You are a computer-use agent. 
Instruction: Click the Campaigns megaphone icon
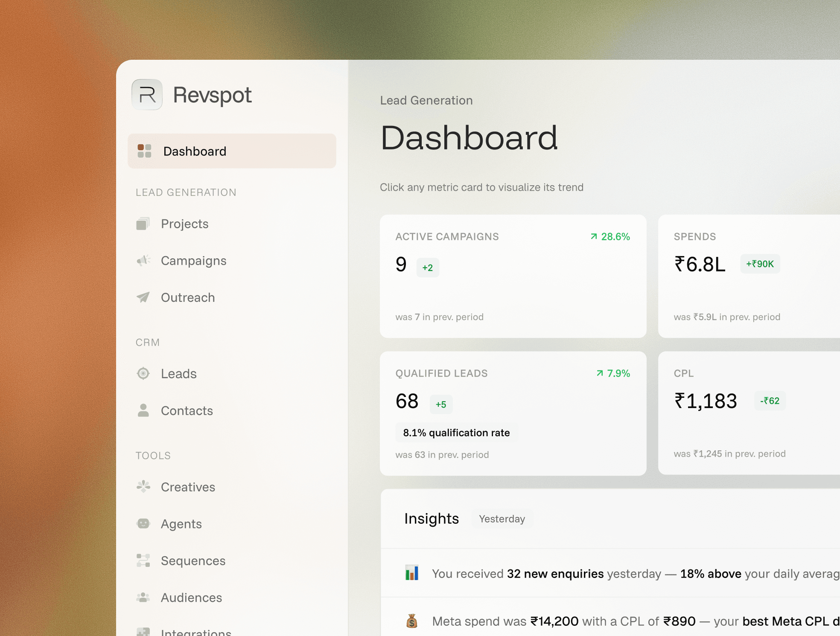(x=143, y=260)
